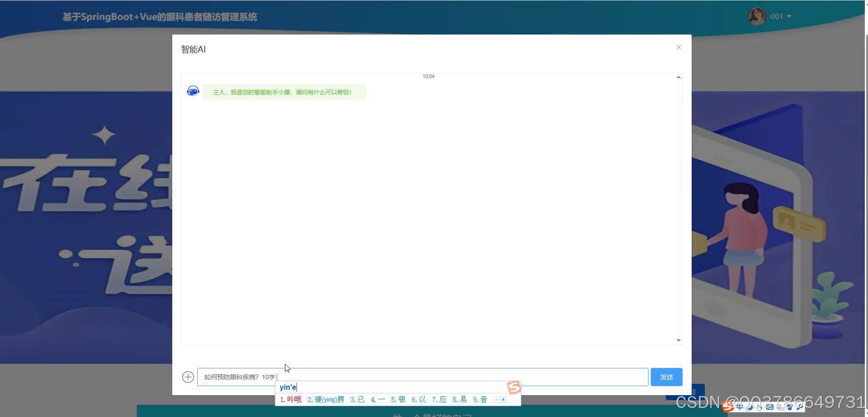The height and width of the screenshot is (417, 868).
Task: Choose IME candidate 8 易
Action: point(460,400)
